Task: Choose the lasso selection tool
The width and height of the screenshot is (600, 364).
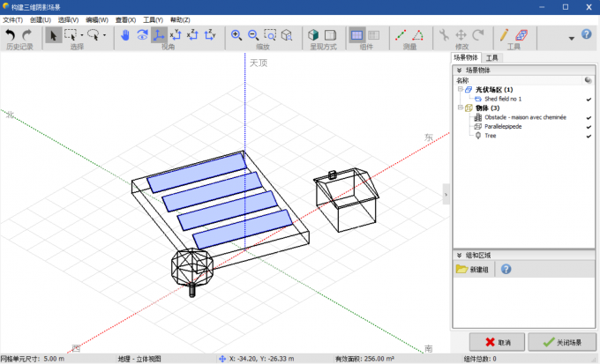Action: [x=94, y=35]
